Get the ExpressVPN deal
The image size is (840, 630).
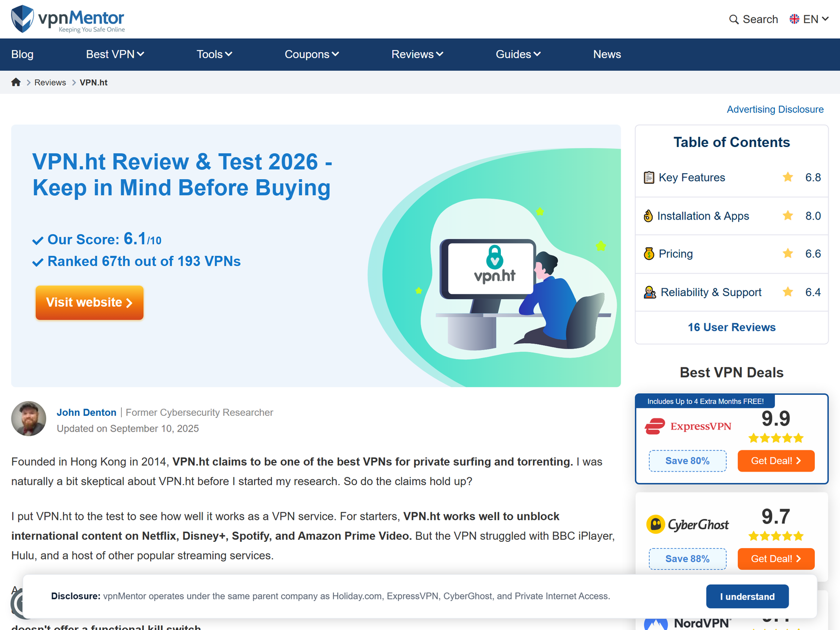776,461
